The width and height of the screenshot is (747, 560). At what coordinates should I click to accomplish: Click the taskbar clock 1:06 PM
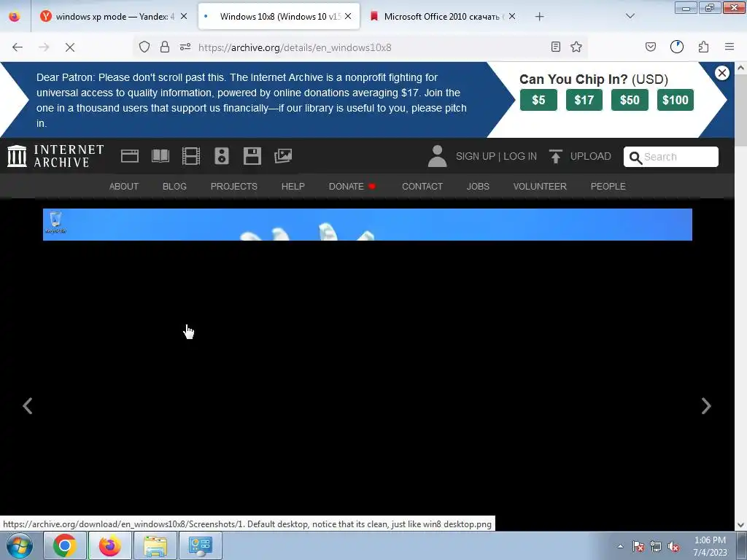[x=710, y=546]
